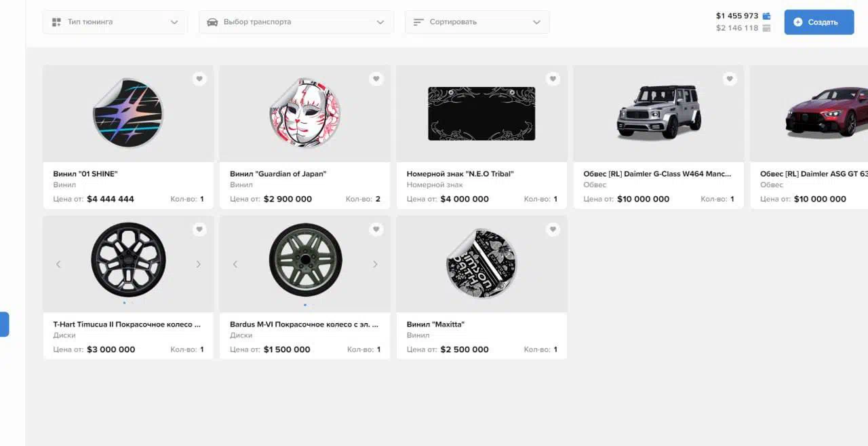Image resolution: width=868 pixels, height=446 pixels.
Task: Open the "Тип тюнинга" dropdown
Action: pyautogui.click(x=115, y=22)
